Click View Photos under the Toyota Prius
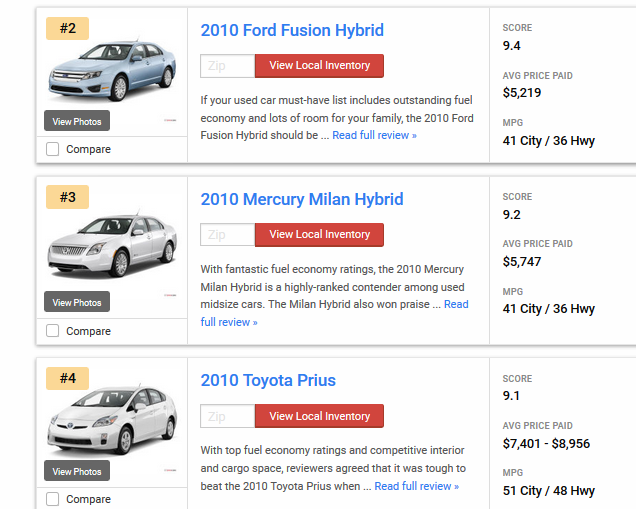The image size is (636, 509). (77, 471)
